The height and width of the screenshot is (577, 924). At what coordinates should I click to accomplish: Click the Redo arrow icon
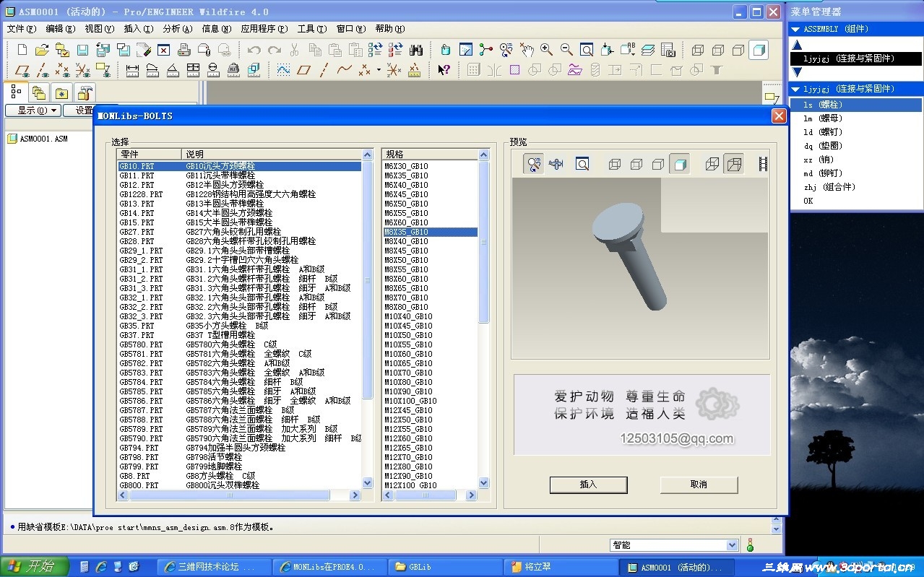click(x=275, y=50)
